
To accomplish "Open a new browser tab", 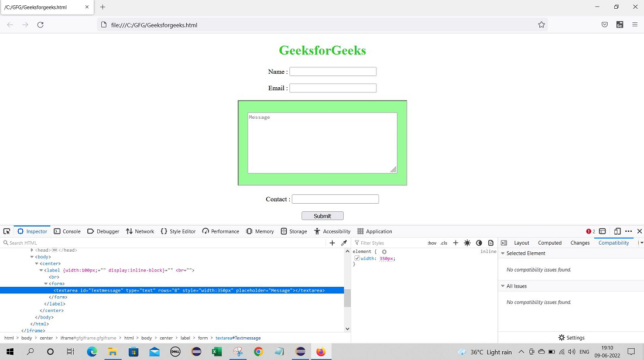I will (x=102, y=7).
